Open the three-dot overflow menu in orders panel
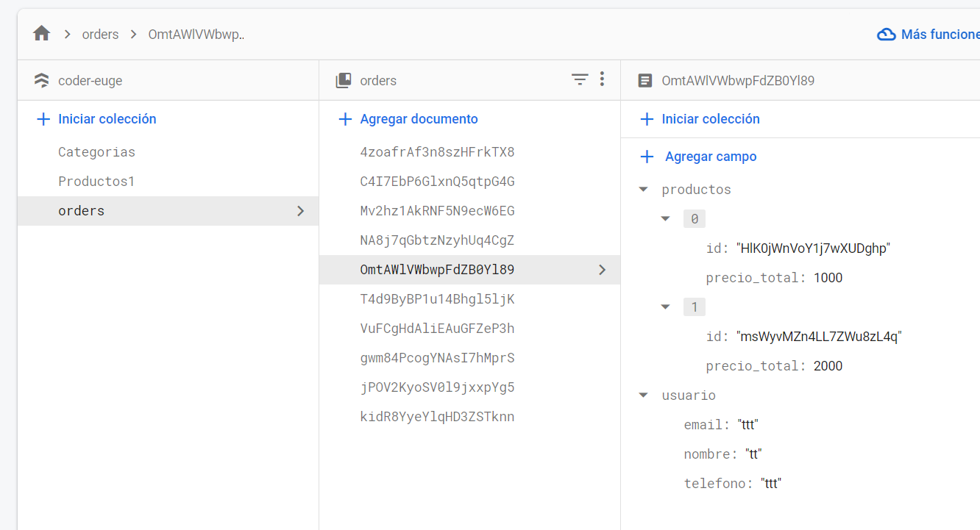 [603, 79]
